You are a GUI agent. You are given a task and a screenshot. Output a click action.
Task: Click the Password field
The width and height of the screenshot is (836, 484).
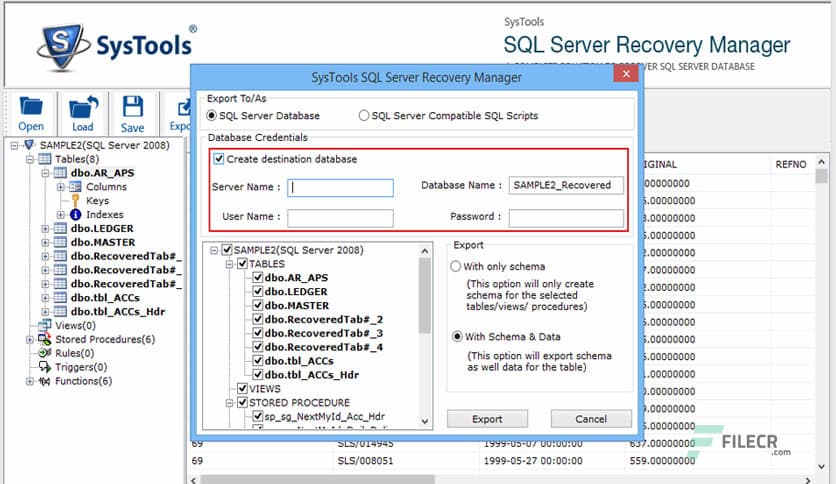[566, 217]
